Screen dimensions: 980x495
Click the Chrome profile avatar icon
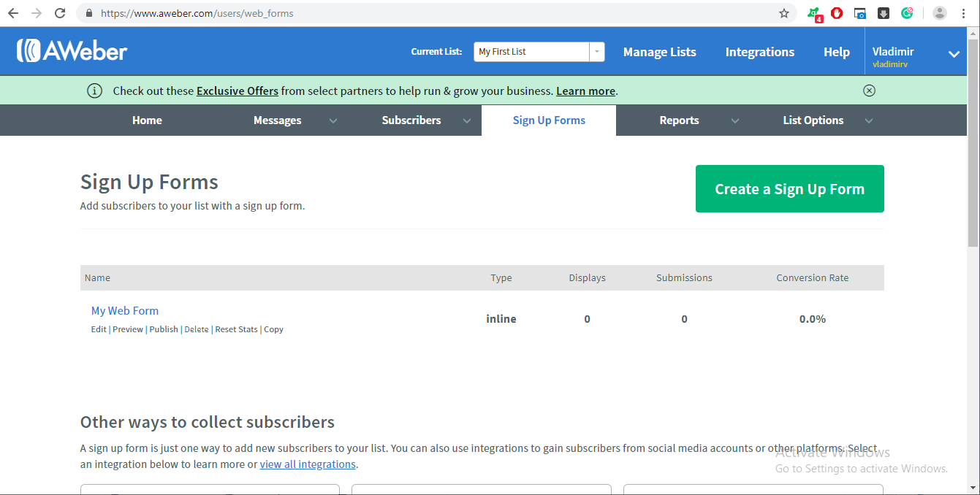tap(939, 12)
